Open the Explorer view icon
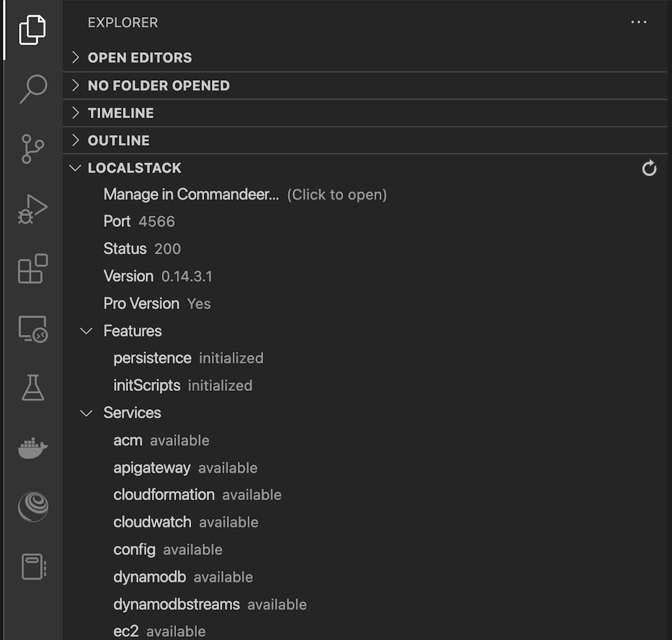Image resolution: width=672 pixels, height=640 pixels. point(32,30)
